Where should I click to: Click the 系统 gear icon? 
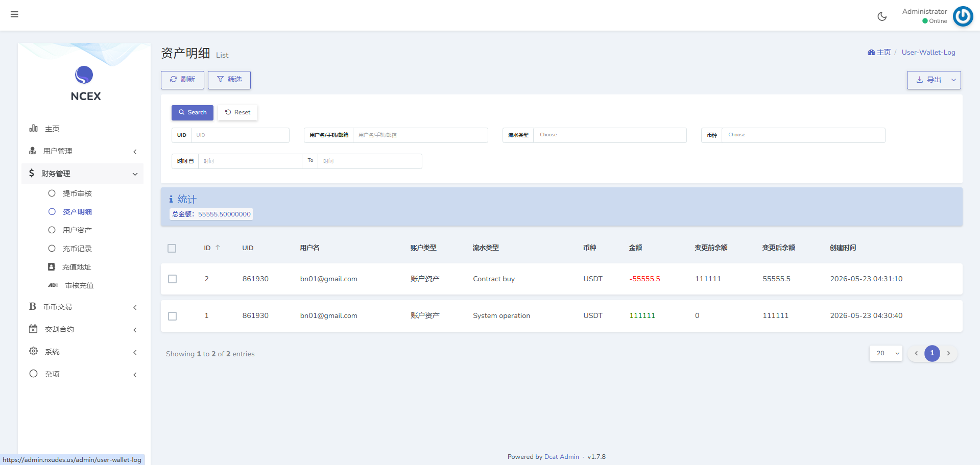(x=34, y=351)
